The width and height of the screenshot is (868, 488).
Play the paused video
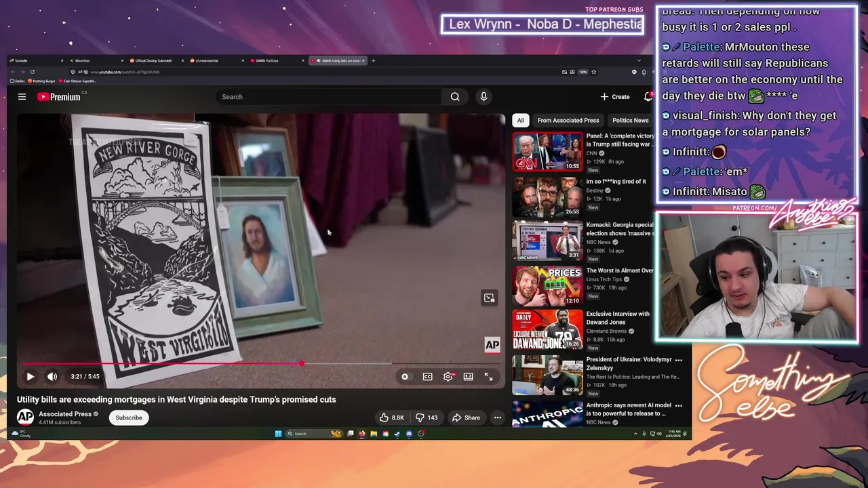31,377
